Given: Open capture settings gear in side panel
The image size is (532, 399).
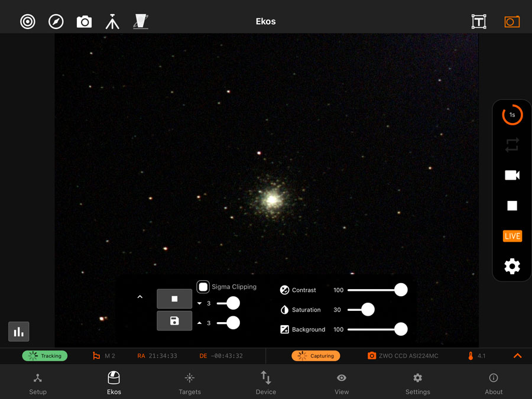Looking at the screenshot, I should point(512,267).
